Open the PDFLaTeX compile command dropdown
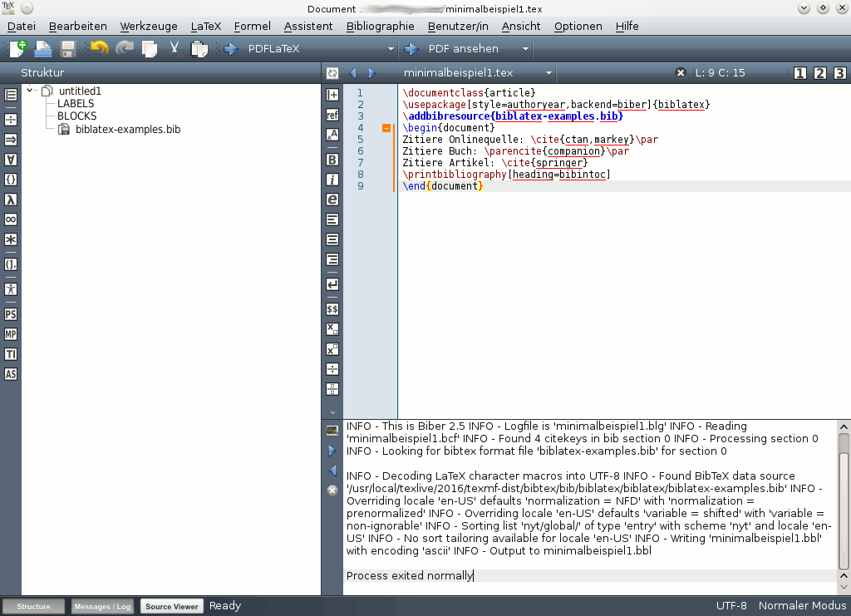This screenshot has height=616, width=851. click(x=391, y=49)
